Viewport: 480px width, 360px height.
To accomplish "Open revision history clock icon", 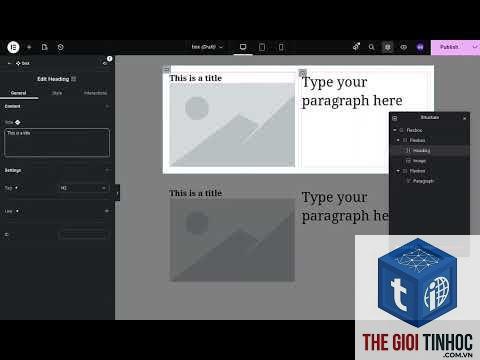I will 60,47.
